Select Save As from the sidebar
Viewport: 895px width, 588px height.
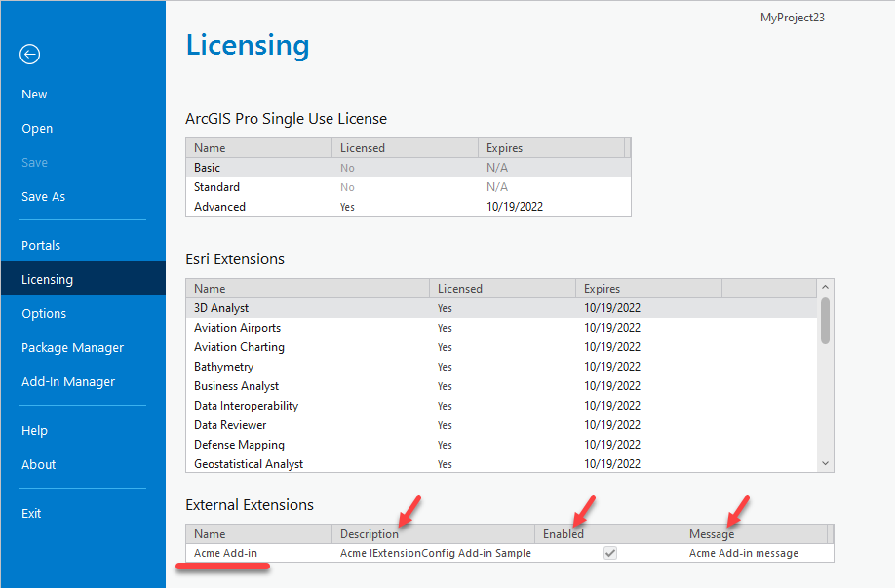click(x=43, y=196)
